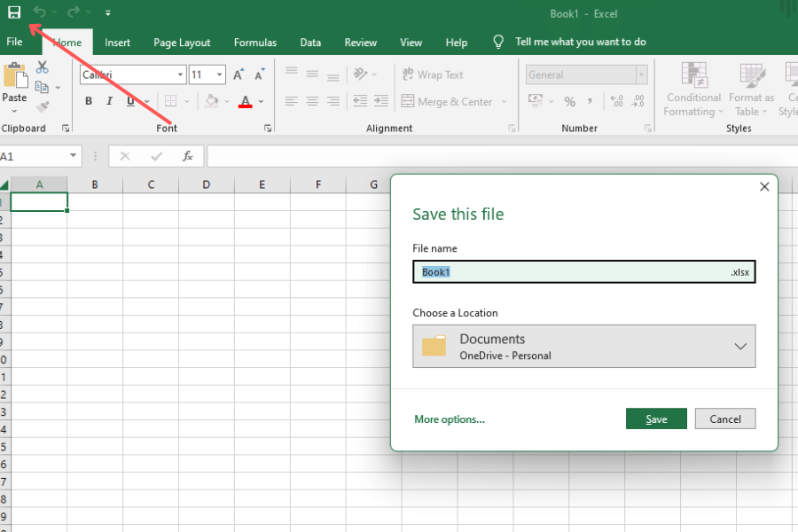
Task: Click the Format as Table icon
Action: click(751, 89)
